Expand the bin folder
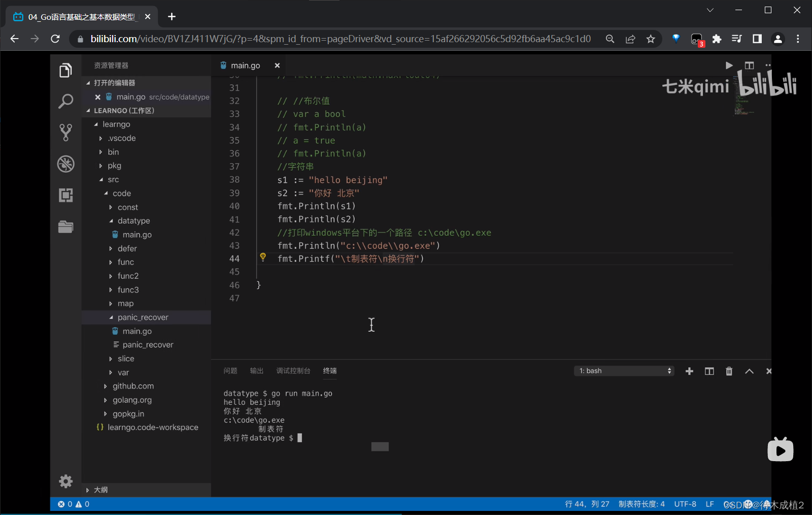 146,152
